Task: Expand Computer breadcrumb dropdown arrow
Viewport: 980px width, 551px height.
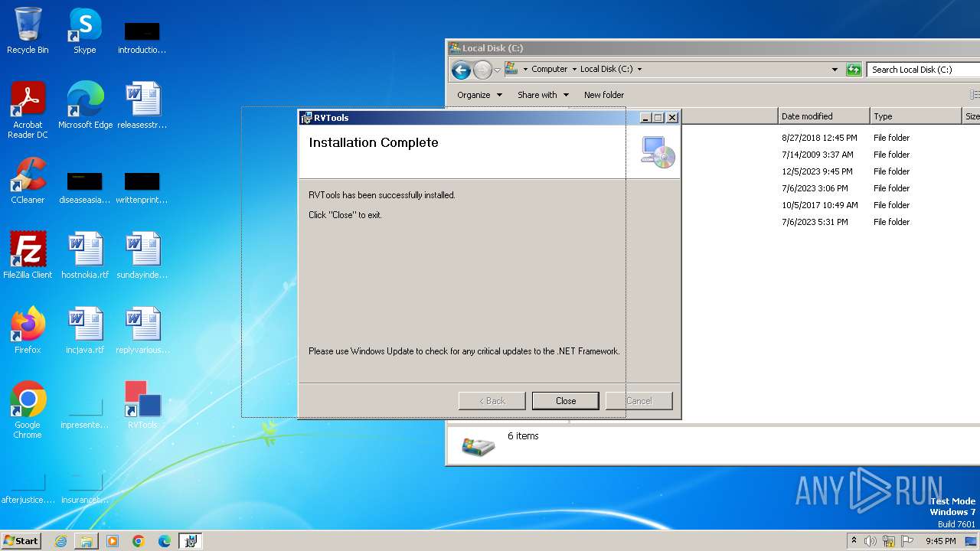Action: [574, 70]
